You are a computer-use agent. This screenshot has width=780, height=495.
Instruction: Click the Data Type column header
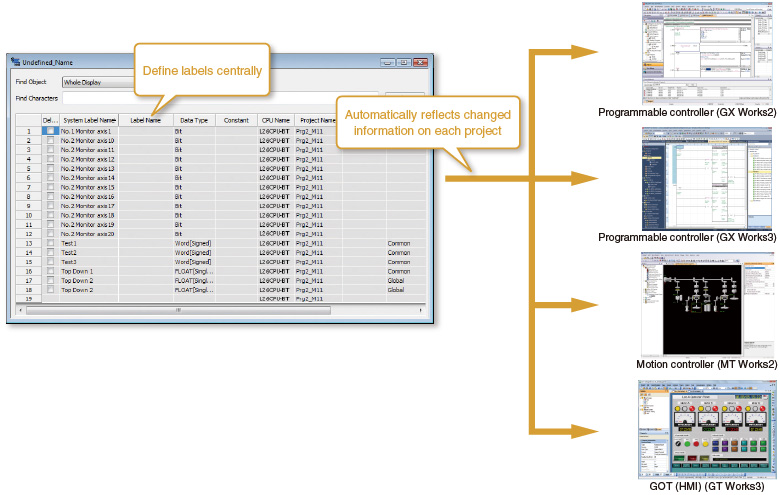coord(194,120)
